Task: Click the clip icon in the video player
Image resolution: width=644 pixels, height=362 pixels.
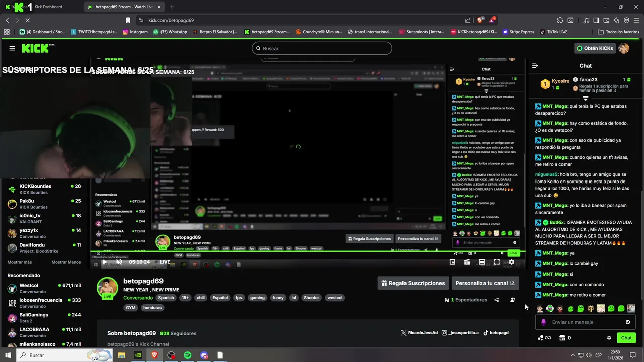Action: pos(467,262)
